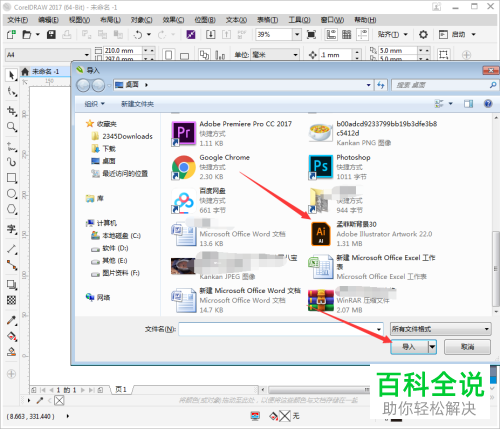Click the Save disk icon
Viewport: 500px width, 429px height.
51,34
